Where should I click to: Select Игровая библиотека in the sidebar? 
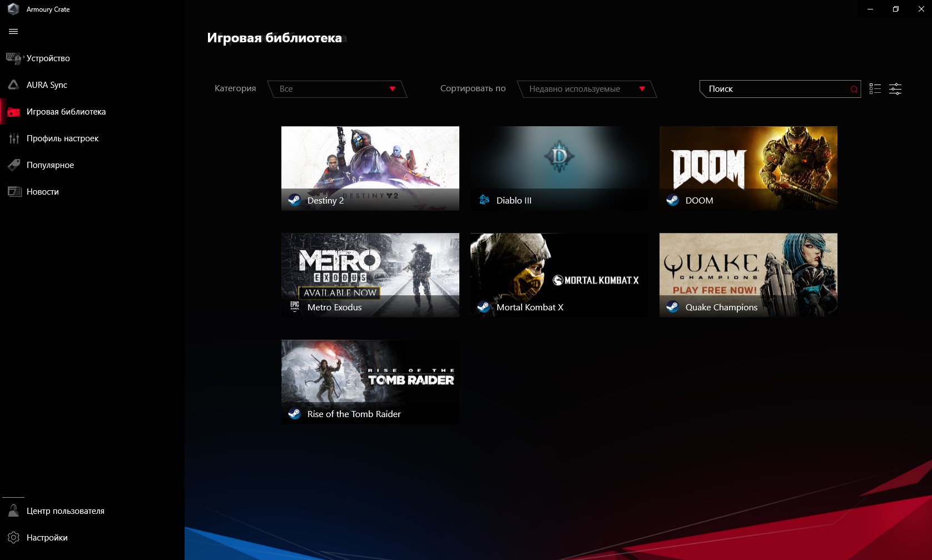(92, 111)
